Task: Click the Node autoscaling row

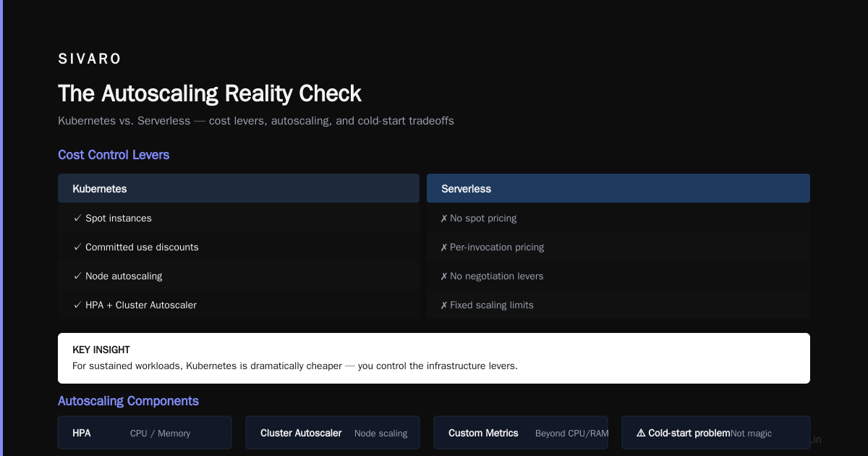Action: (239, 276)
